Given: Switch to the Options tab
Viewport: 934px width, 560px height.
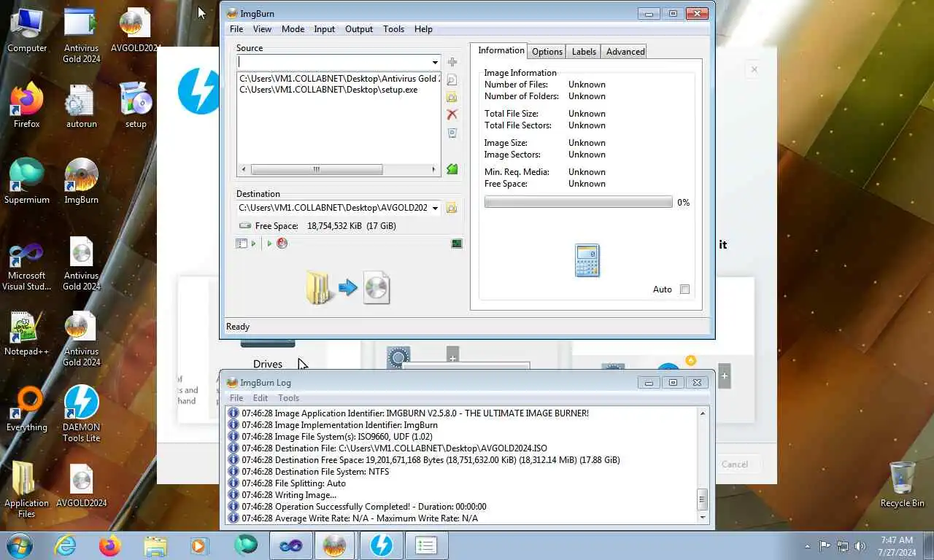Looking at the screenshot, I should 547,52.
